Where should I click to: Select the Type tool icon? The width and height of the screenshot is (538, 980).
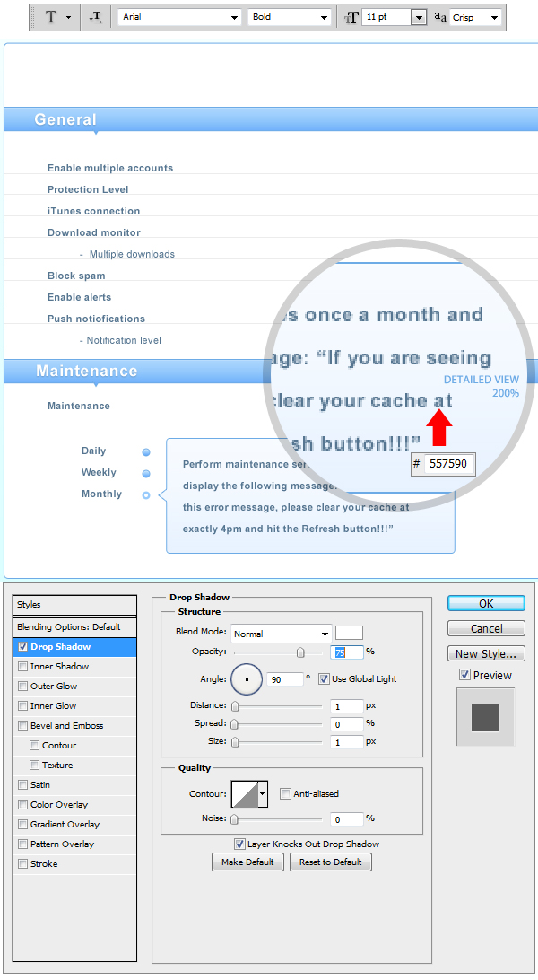(x=51, y=17)
